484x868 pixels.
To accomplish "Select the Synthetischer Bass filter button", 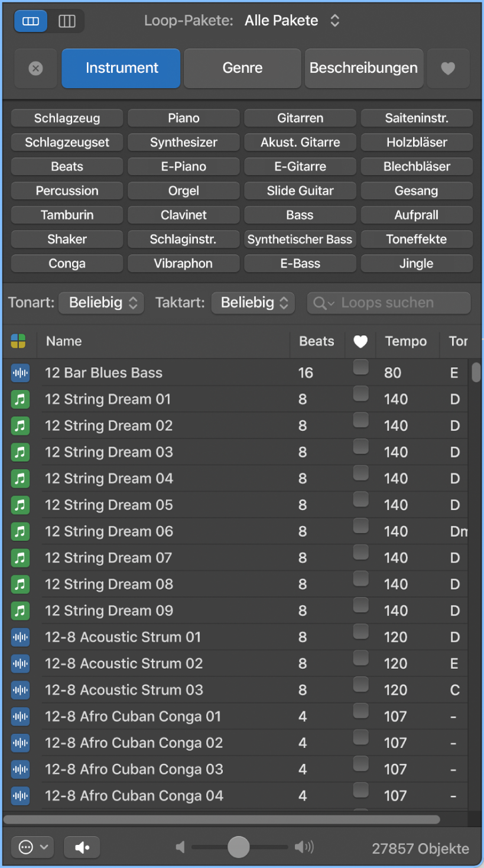I will pyautogui.click(x=300, y=239).
